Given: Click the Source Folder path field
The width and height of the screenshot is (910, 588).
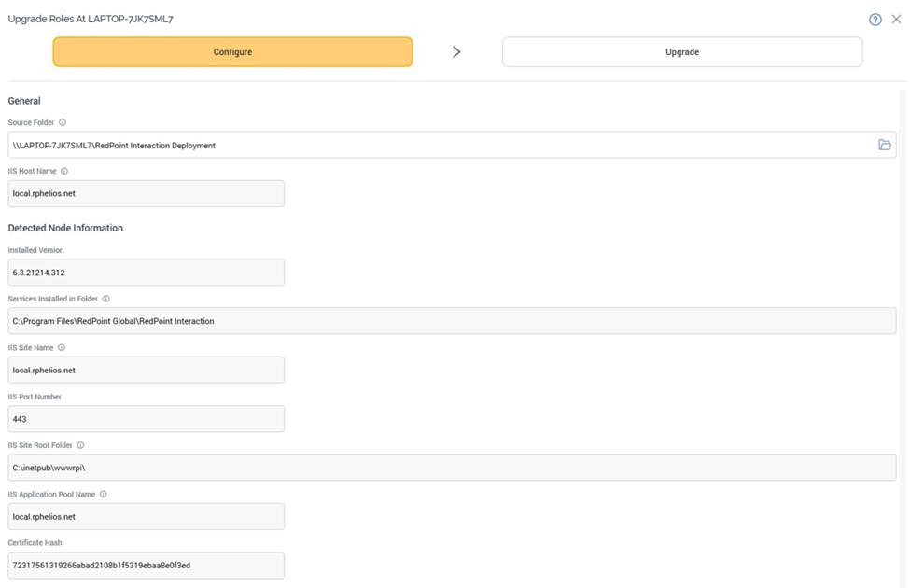Looking at the screenshot, I should point(439,145).
